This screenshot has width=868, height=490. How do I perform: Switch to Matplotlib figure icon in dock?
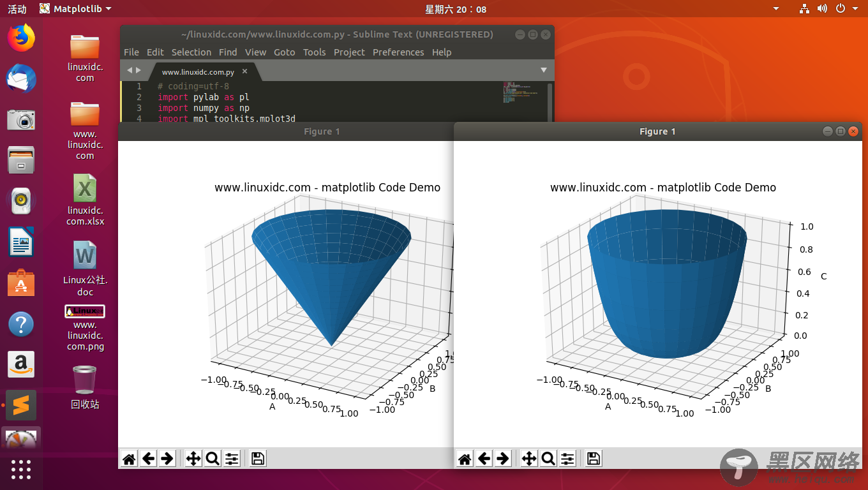21,438
